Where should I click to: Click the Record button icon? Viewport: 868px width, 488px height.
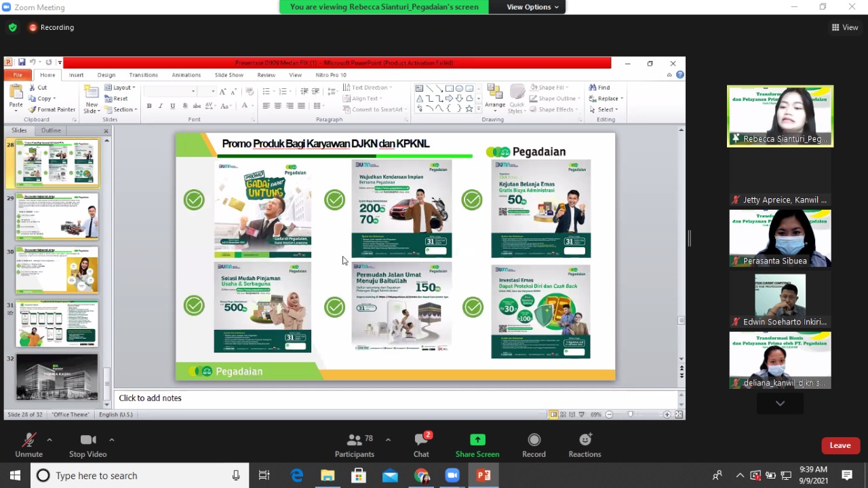coord(534,440)
